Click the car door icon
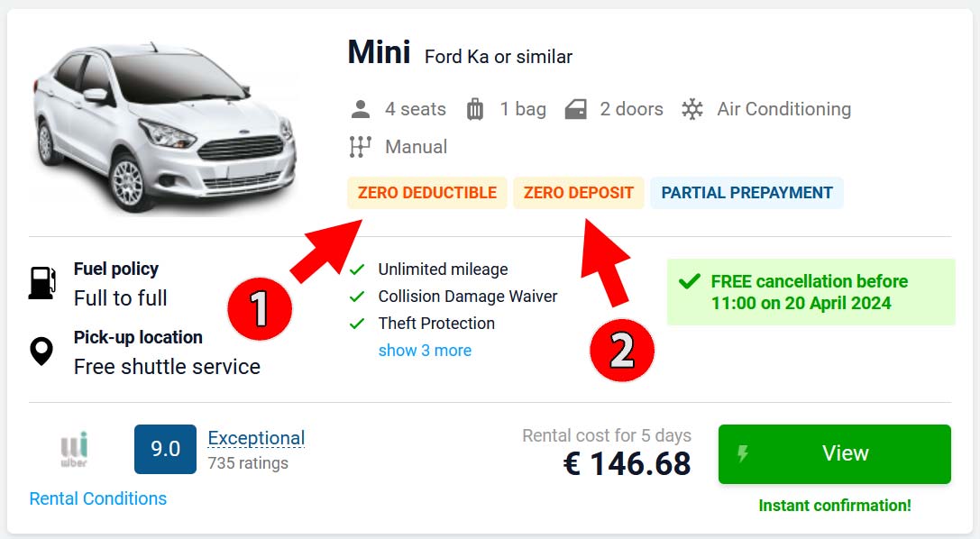 coord(575,109)
